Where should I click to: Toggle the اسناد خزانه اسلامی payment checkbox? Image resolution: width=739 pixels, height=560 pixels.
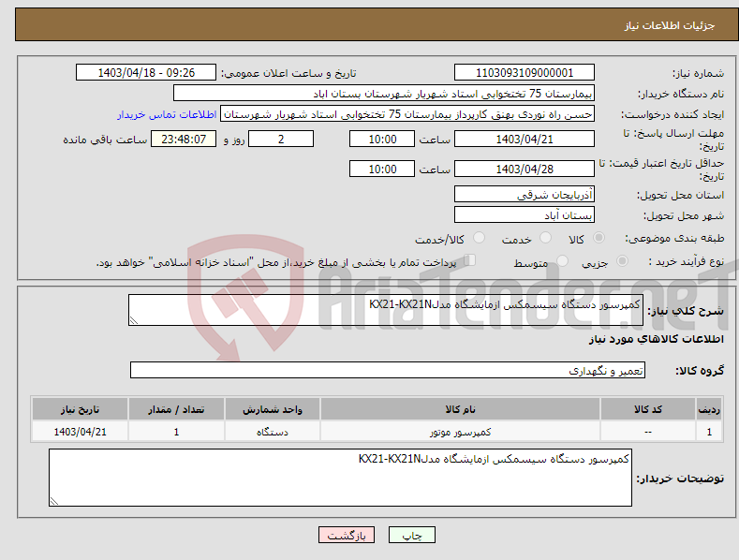click(x=470, y=260)
